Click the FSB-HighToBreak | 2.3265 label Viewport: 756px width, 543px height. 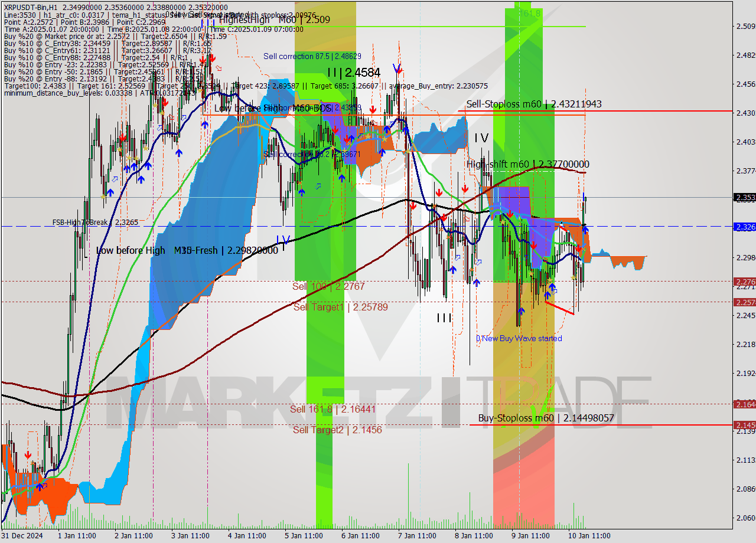95,223
